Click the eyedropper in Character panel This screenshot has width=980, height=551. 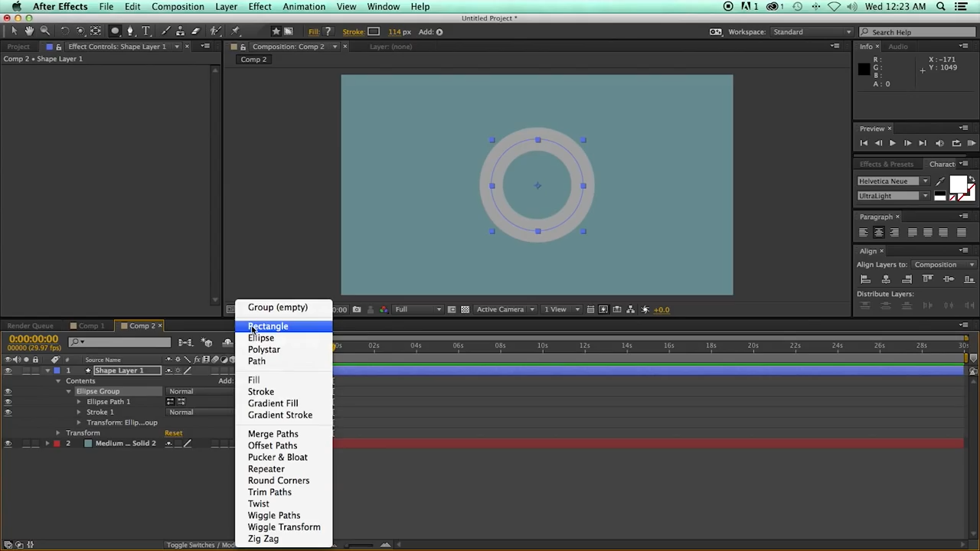[940, 181]
